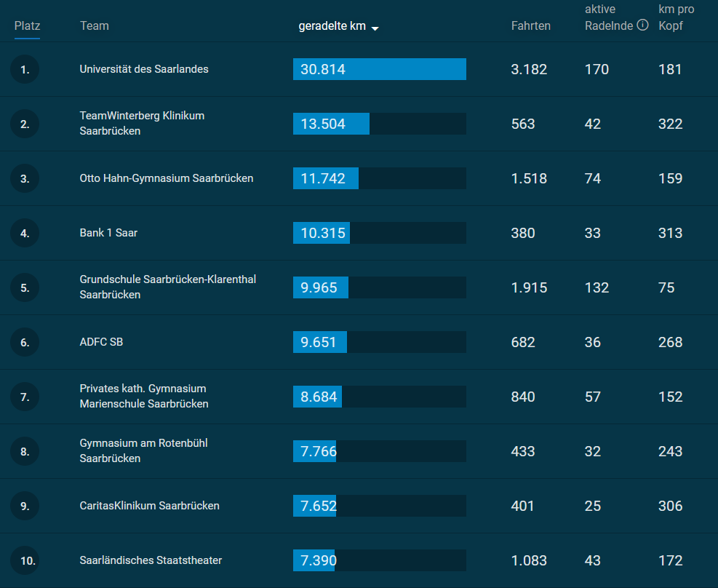Open the ADFC SB team
Image resolution: width=718 pixels, height=588 pixels.
(x=101, y=342)
